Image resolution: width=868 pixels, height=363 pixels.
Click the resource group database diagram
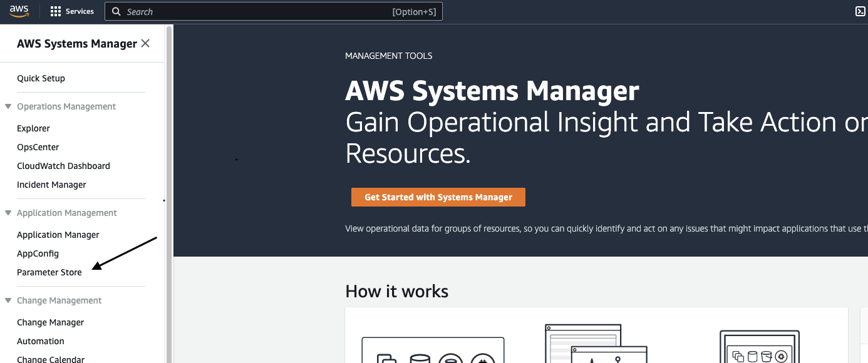point(433,350)
